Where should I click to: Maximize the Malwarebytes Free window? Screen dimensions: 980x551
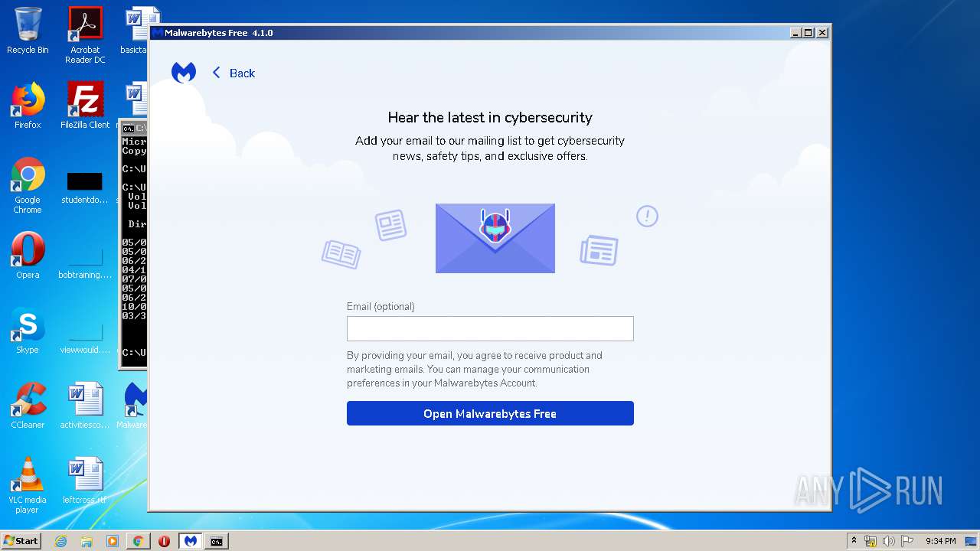tap(808, 33)
